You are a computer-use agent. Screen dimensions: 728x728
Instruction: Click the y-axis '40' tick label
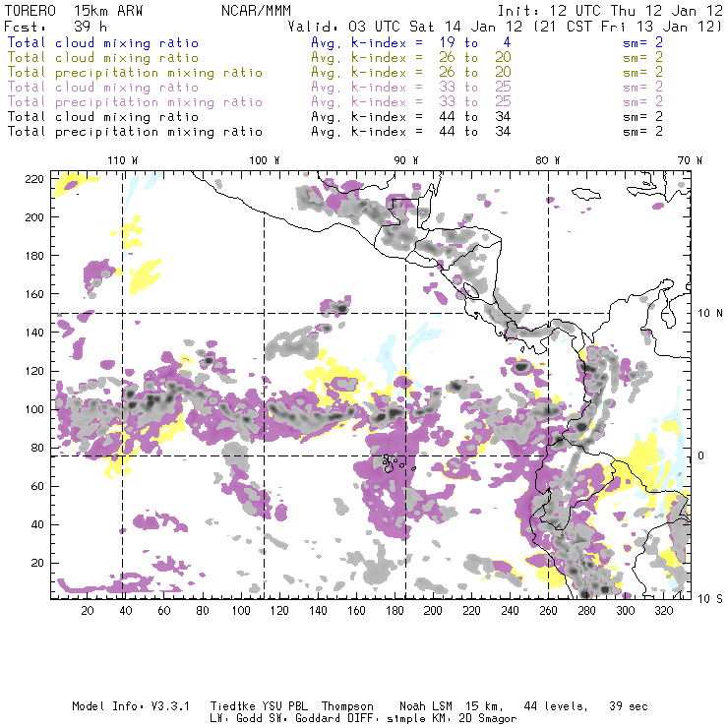[37, 524]
